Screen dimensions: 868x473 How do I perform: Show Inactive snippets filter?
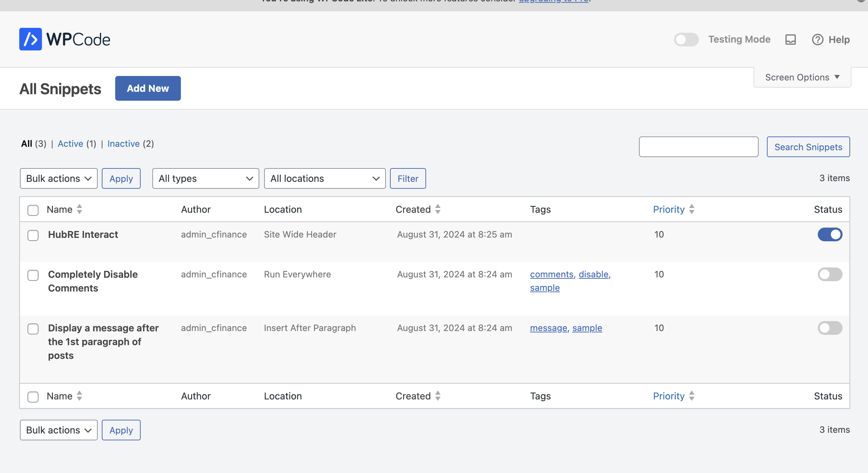[123, 144]
